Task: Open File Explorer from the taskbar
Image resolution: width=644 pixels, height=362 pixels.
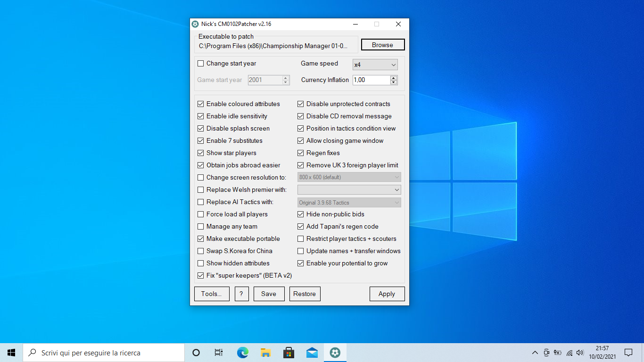Action: pyautogui.click(x=265, y=353)
